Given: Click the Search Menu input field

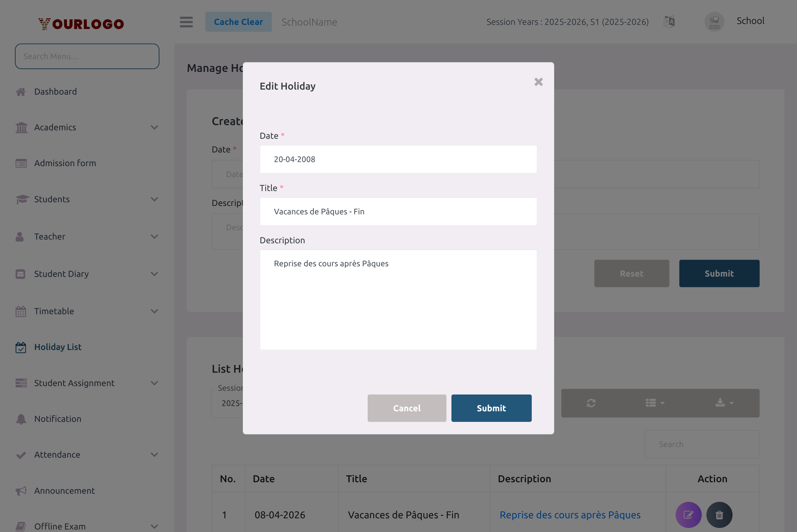Looking at the screenshot, I should pos(87,56).
